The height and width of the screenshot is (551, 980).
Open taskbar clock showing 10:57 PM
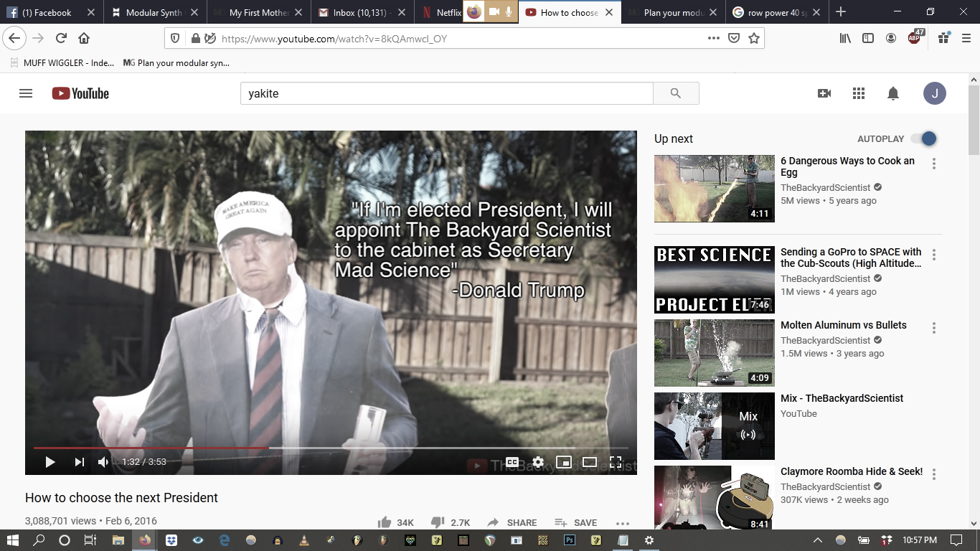click(x=920, y=540)
